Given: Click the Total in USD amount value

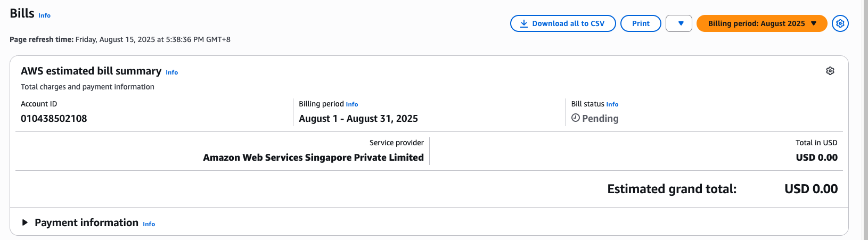Looking at the screenshot, I should (816, 158).
